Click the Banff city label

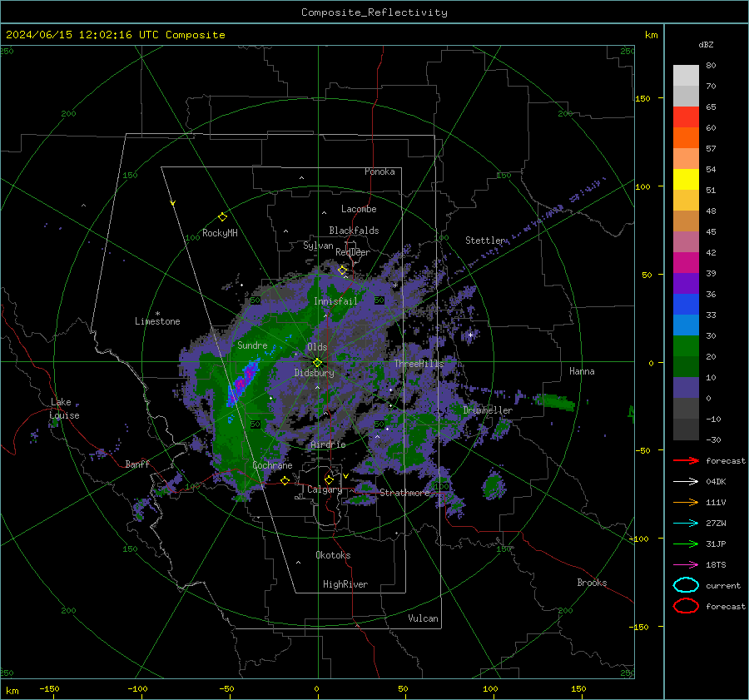pos(137,464)
